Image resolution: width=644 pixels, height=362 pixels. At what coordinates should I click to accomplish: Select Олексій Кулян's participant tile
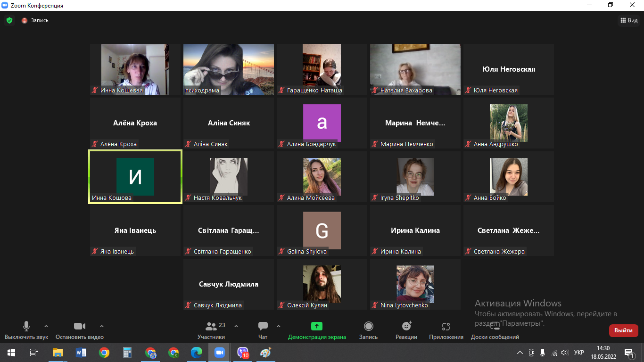click(x=322, y=284)
